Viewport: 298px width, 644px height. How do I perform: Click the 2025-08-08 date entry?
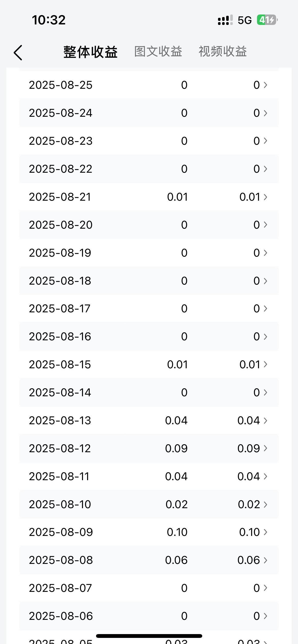pyautogui.click(x=61, y=560)
